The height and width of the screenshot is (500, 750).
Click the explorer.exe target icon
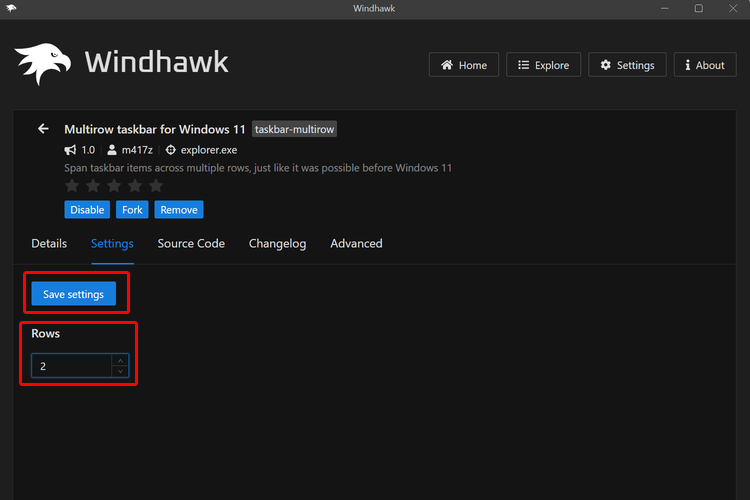pos(170,150)
